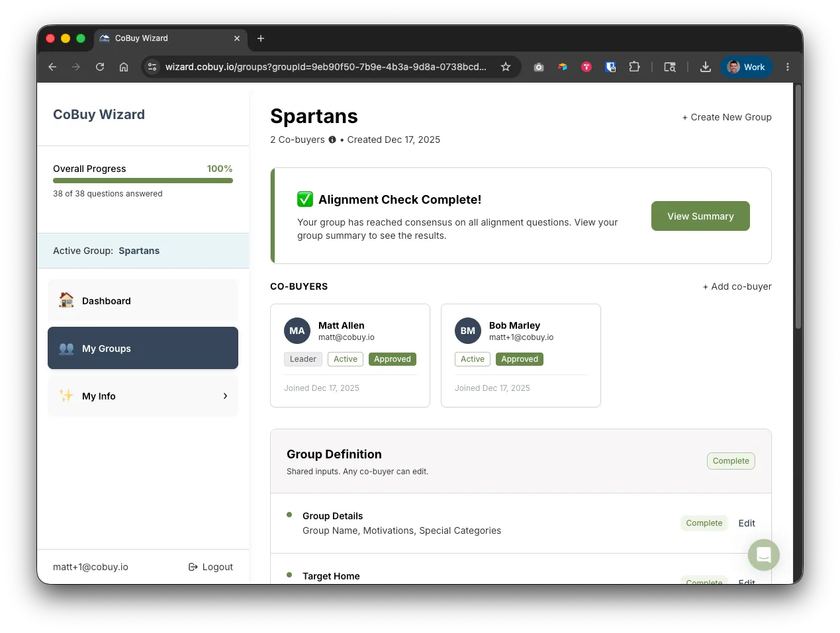Go back with the browser back arrow

point(52,67)
